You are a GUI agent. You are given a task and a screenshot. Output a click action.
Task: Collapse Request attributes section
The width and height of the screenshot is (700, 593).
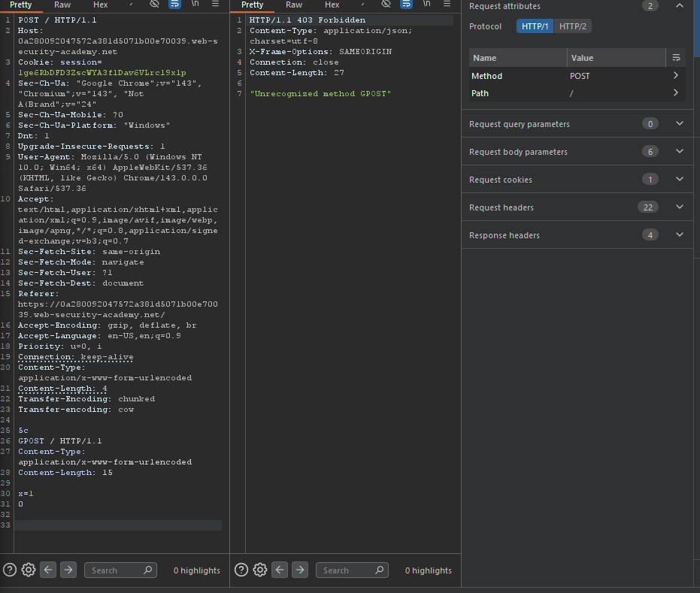(680, 6)
